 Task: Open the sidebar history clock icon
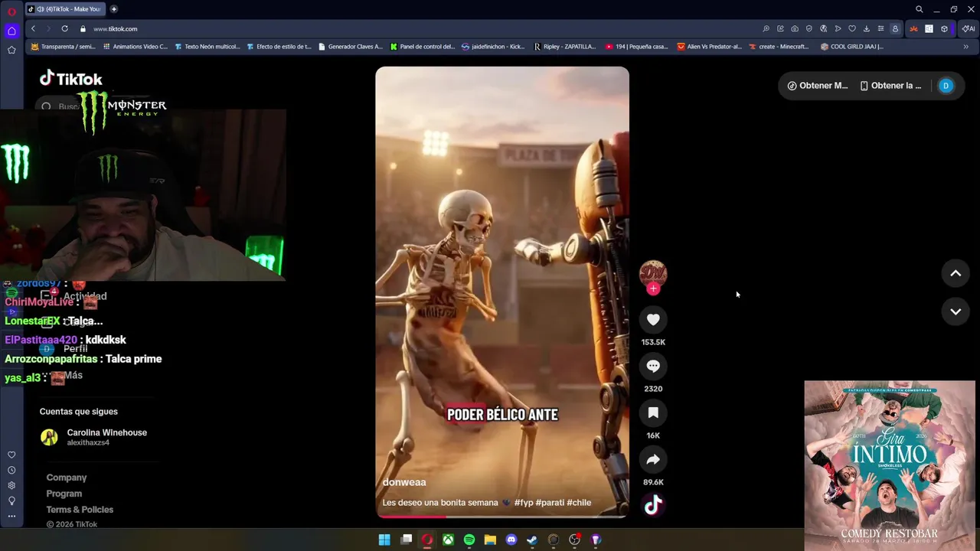tap(11, 470)
